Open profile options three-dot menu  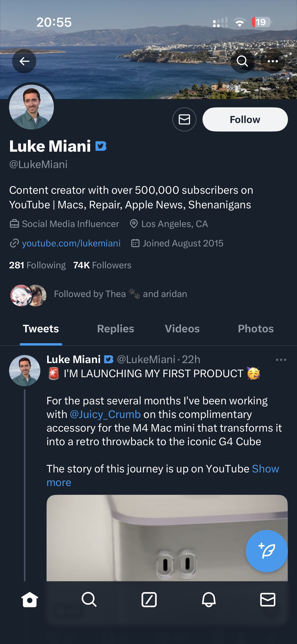click(273, 61)
